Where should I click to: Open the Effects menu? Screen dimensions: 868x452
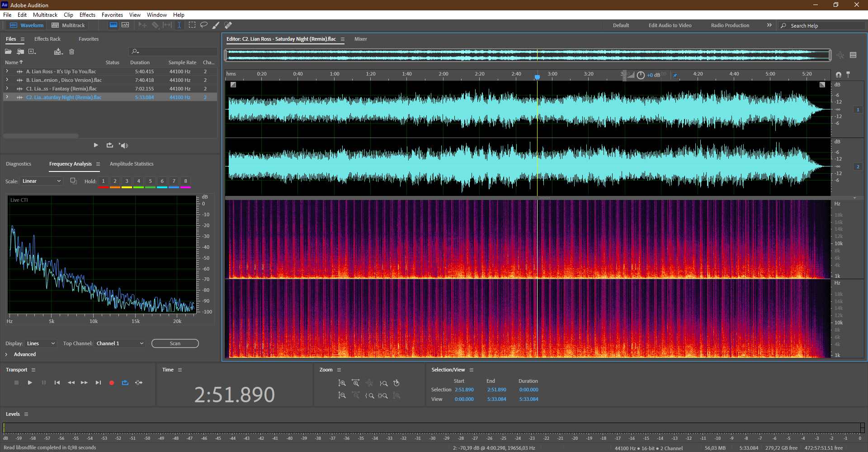click(x=87, y=15)
